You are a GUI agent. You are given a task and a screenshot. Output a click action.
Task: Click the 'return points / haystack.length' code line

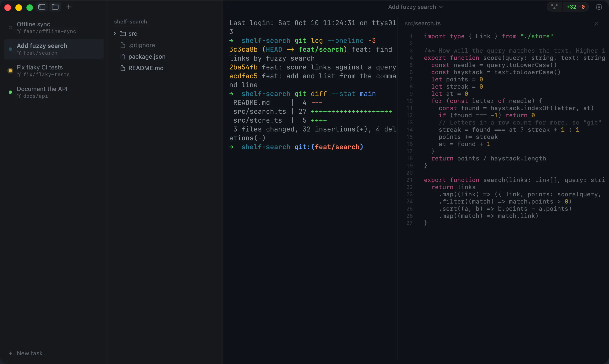[x=489, y=159]
